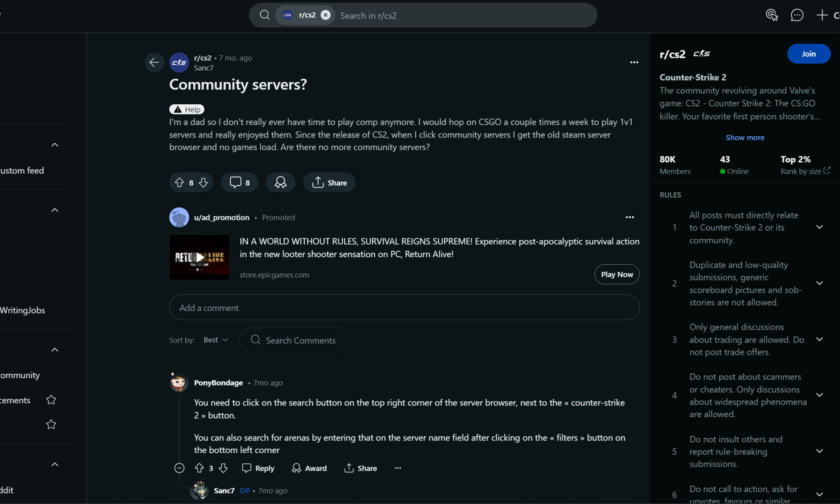Upvote the Community servers post

pos(179,183)
